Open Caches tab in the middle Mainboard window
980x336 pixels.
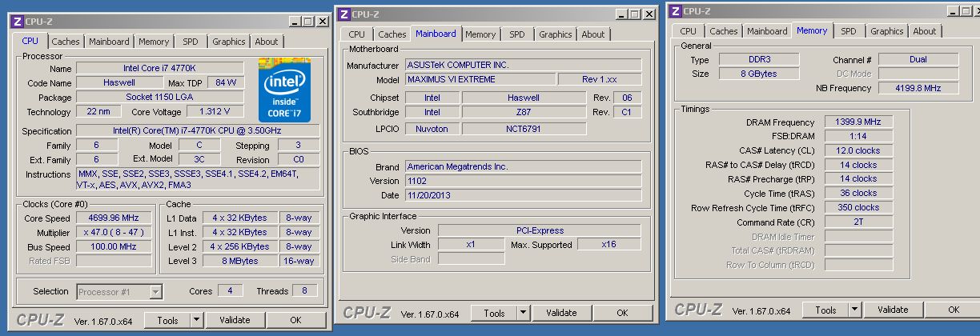pyautogui.click(x=392, y=34)
